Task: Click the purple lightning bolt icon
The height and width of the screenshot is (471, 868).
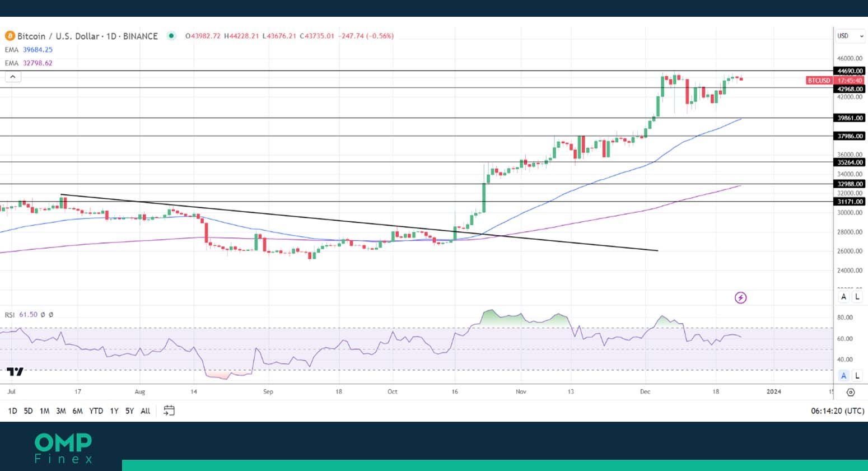Action: pyautogui.click(x=740, y=297)
